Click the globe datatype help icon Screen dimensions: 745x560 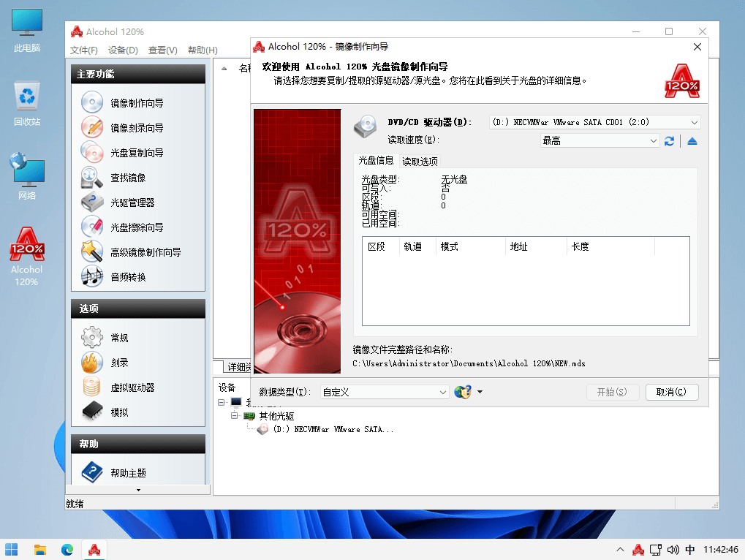(462, 392)
